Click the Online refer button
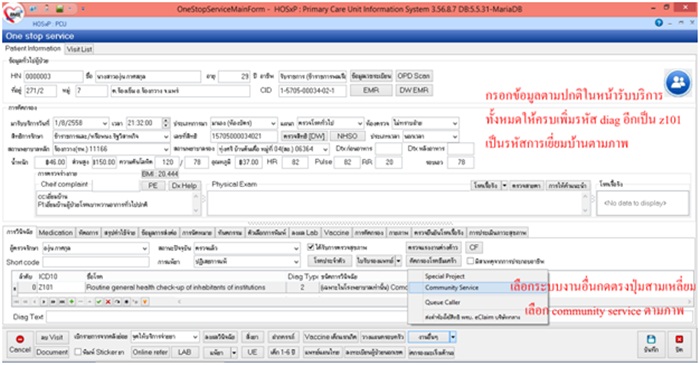Viewport: 700px width, 365px height. (x=150, y=352)
